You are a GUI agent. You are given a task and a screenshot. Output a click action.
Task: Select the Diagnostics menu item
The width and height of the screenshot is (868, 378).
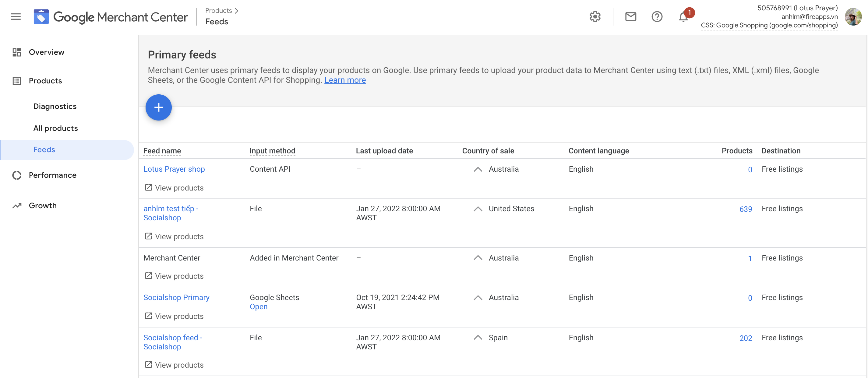coord(55,106)
